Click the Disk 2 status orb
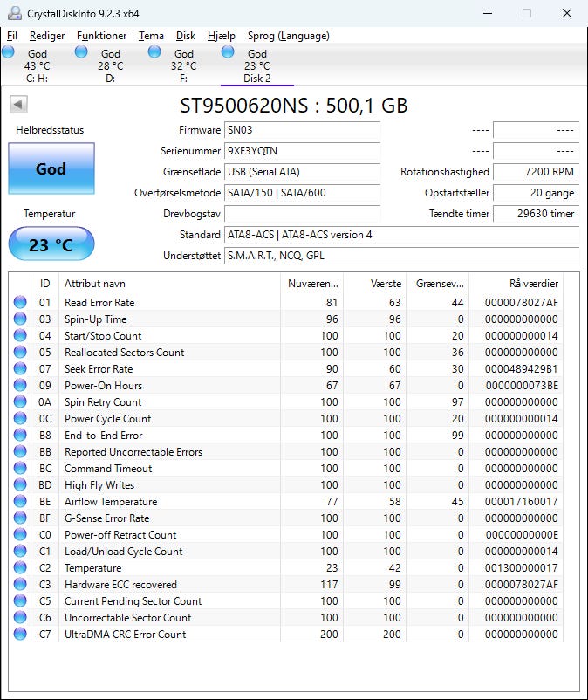The width and height of the screenshot is (588, 700). click(x=228, y=52)
